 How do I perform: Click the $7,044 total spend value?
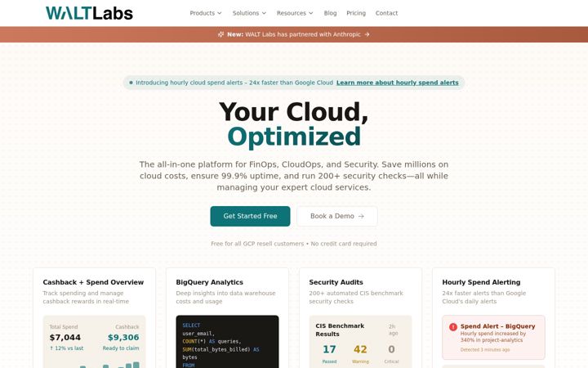tap(65, 337)
